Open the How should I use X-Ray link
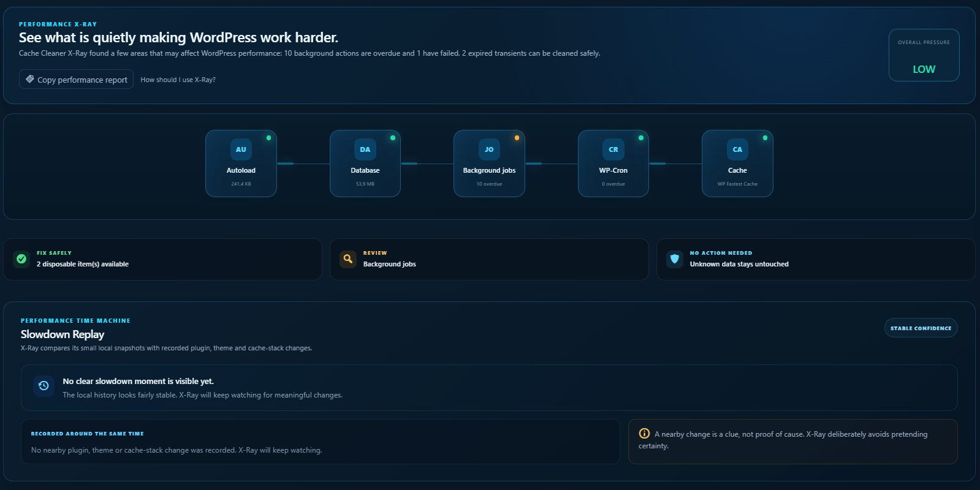 [178, 80]
